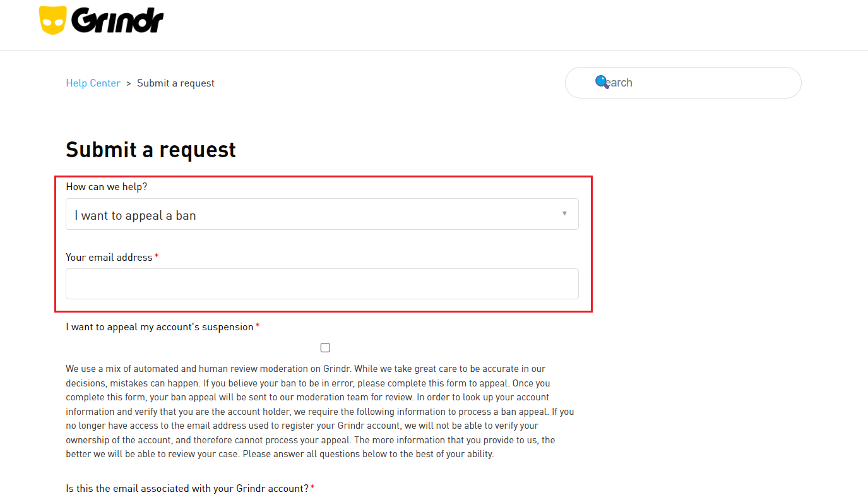Click the yellow Grindr mask logo
868x502 pixels.
(x=53, y=20)
